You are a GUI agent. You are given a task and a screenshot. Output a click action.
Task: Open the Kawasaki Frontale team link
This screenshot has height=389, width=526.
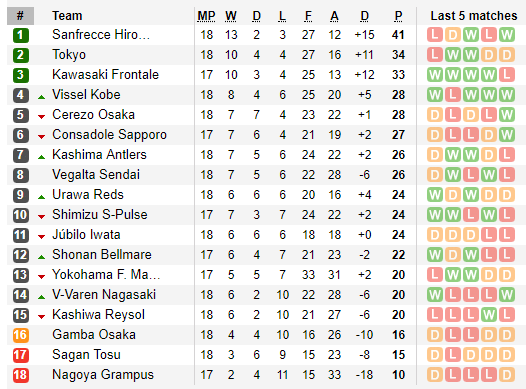pyautogui.click(x=105, y=74)
